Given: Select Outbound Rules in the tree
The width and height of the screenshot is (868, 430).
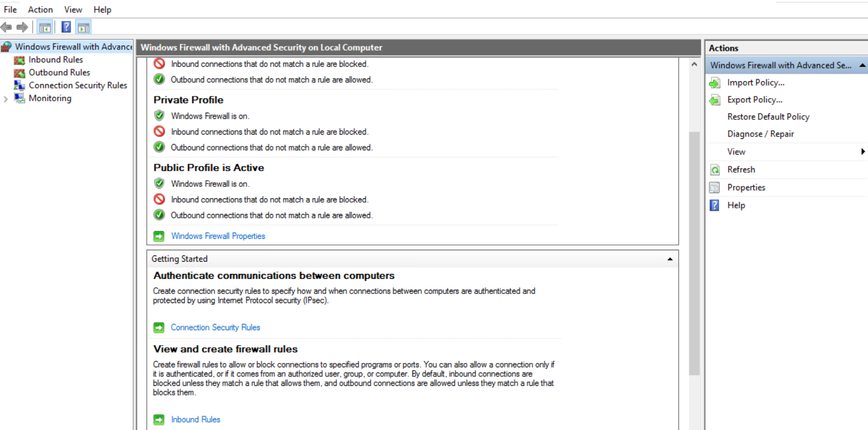Looking at the screenshot, I should click(x=59, y=72).
